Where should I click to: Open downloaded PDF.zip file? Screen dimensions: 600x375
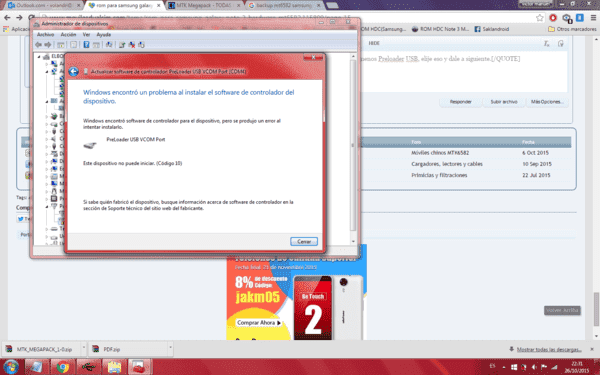(127, 349)
